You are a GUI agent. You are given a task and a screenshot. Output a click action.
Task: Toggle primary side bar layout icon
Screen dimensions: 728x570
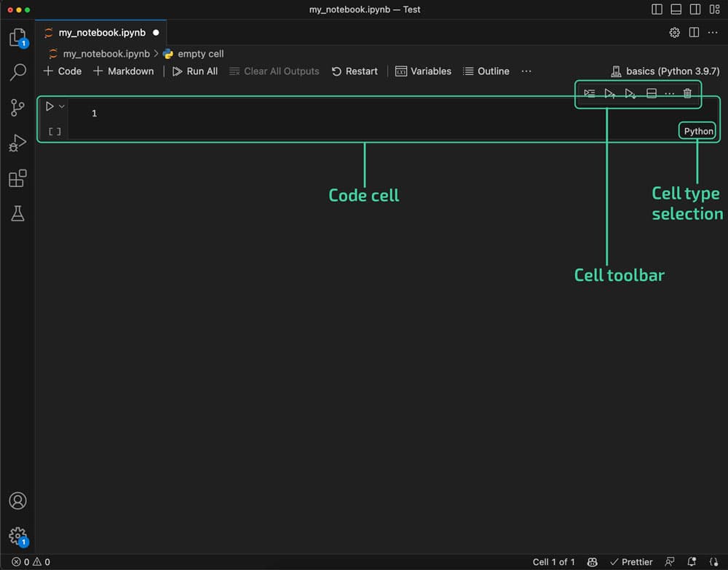click(657, 9)
